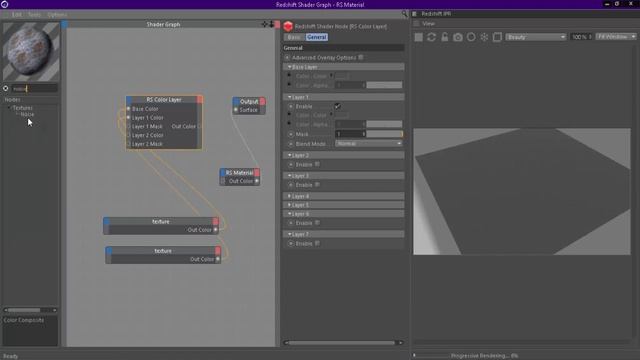Collapse the Layer 6 section
This screenshot has height=360, width=640.
289,214
